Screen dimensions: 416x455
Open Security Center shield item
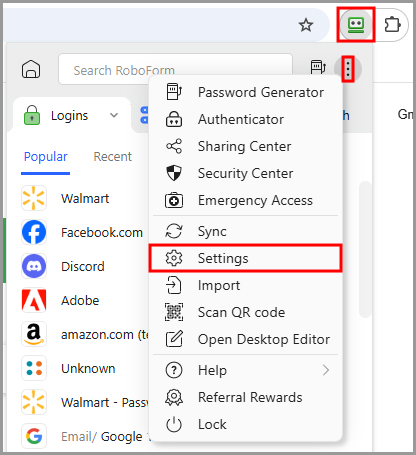click(245, 173)
